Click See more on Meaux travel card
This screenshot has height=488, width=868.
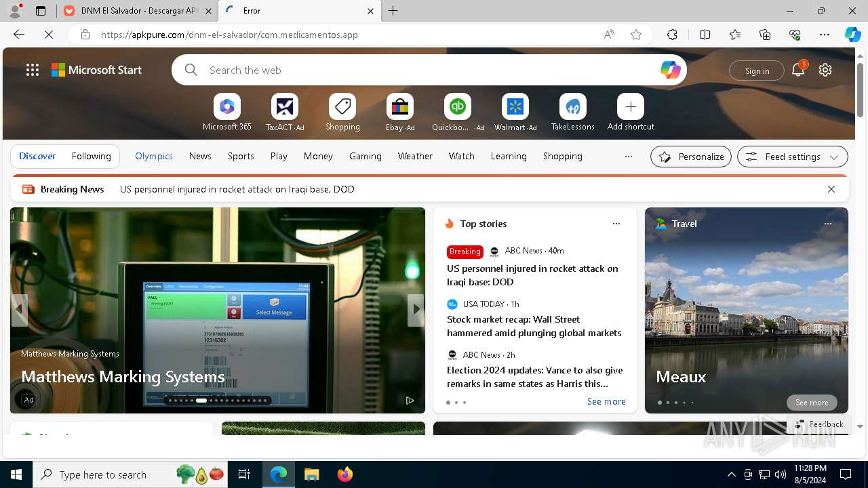pos(812,403)
